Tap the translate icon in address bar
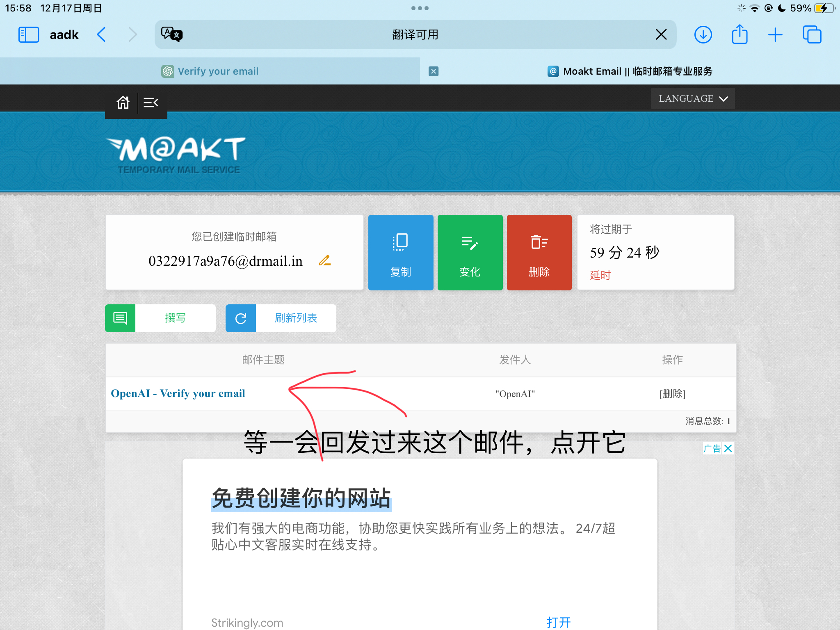The width and height of the screenshot is (840, 630). [171, 34]
